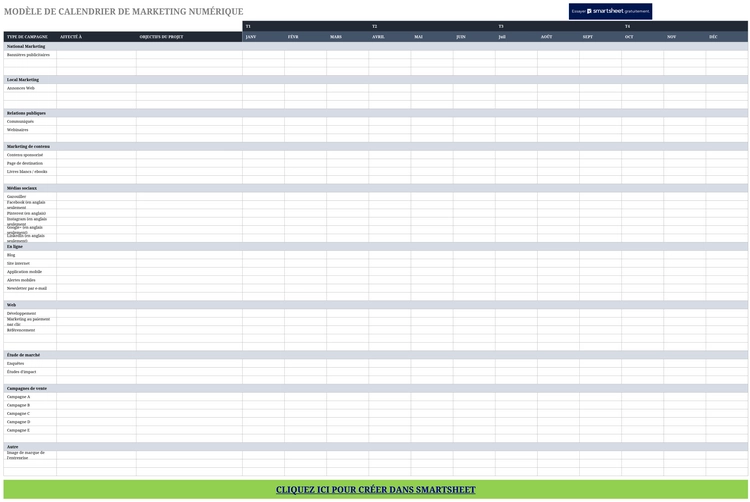Click the T2 quarter header
Screen dimensions: 750x502
pyautogui.click(x=432, y=26)
